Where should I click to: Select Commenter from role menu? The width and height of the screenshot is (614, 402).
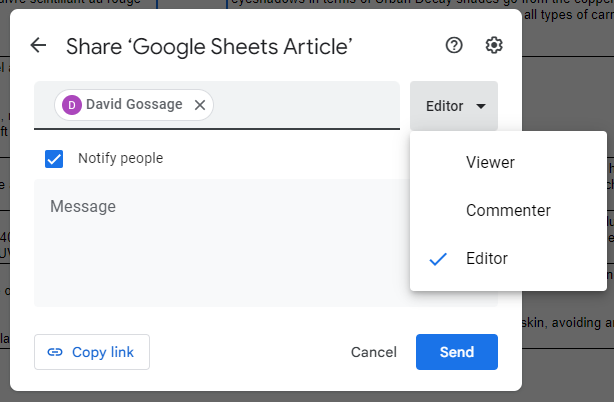[x=508, y=211]
